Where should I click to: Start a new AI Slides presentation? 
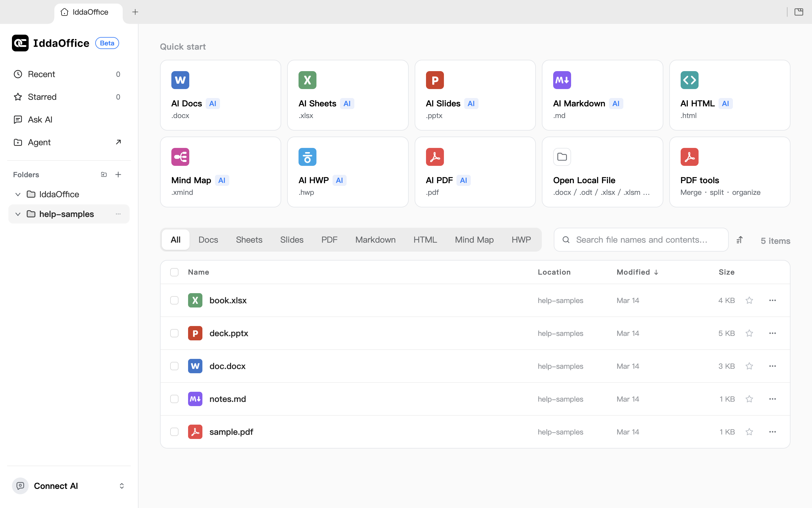tap(475, 95)
